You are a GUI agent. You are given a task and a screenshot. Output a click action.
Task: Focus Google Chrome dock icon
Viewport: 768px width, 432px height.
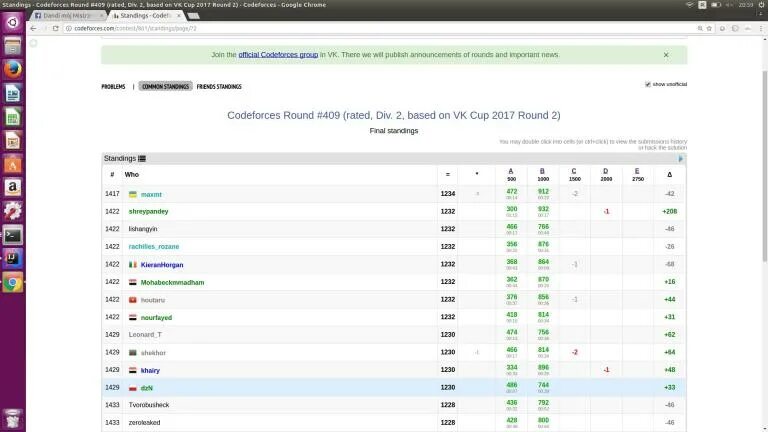[x=13, y=283]
